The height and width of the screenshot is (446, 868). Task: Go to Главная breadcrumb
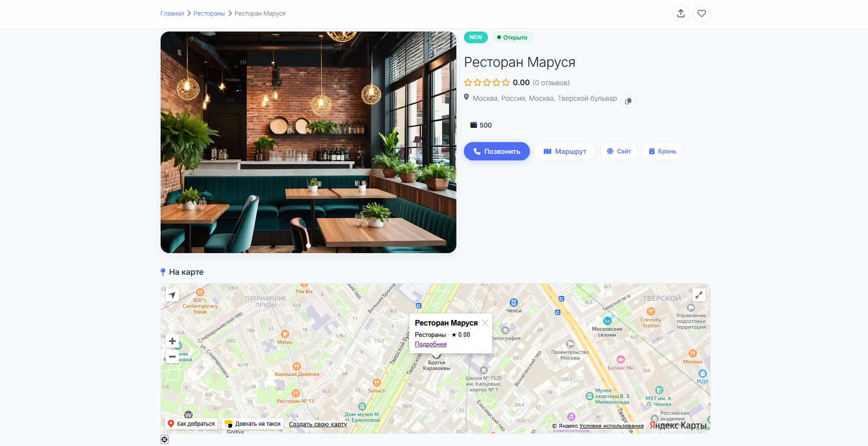(x=172, y=14)
